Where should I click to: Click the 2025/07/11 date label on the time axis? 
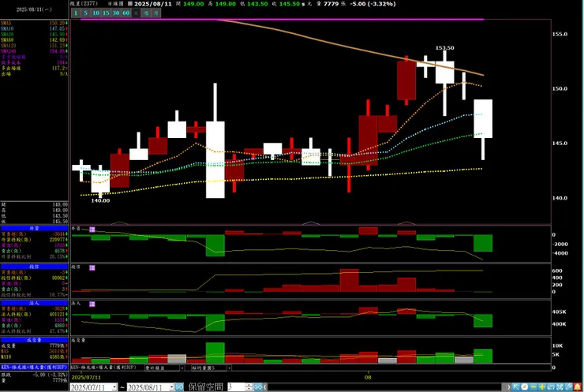[86, 377]
